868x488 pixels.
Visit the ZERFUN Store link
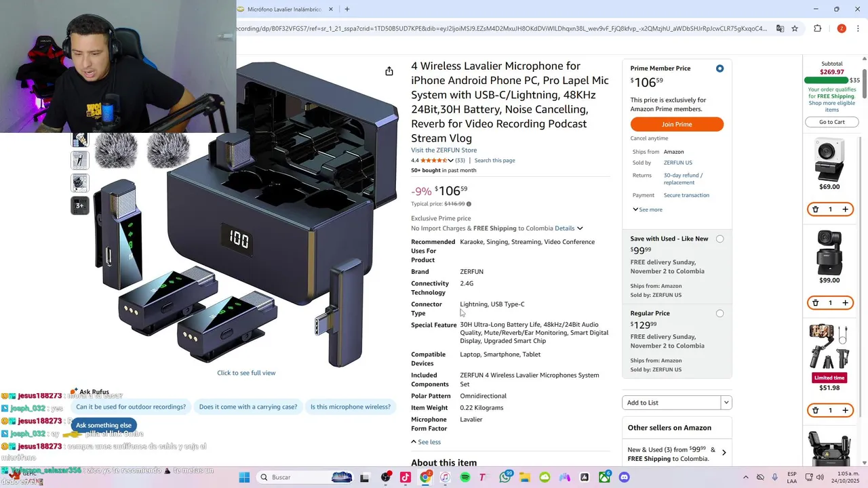pos(443,150)
